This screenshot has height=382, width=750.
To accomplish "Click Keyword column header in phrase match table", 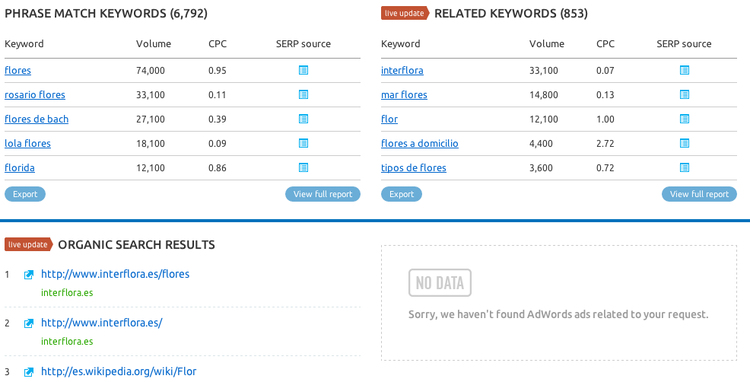I will tap(24, 44).
